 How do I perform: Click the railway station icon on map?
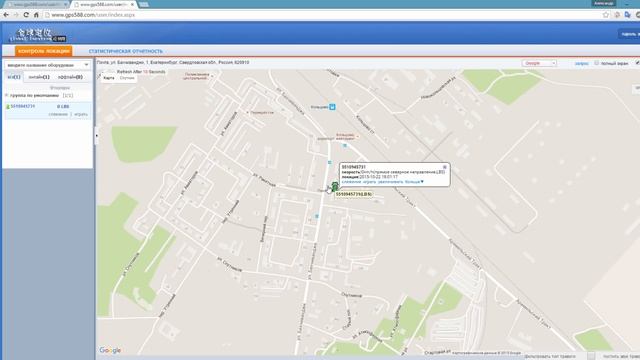[x=332, y=107]
